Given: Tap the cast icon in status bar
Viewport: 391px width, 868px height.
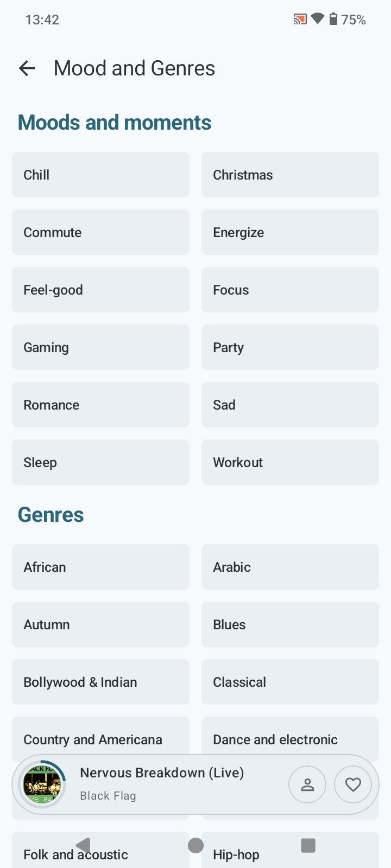Looking at the screenshot, I should click(x=300, y=20).
